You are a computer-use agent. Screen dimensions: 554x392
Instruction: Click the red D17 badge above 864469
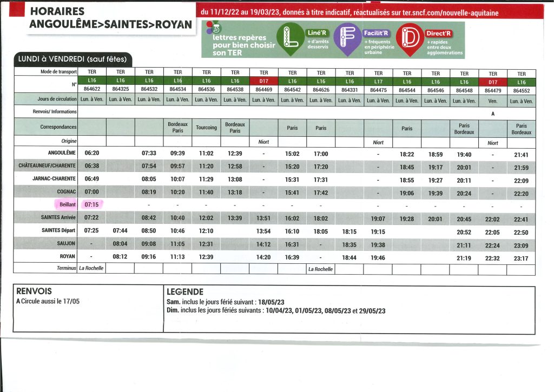tap(263, 81)
